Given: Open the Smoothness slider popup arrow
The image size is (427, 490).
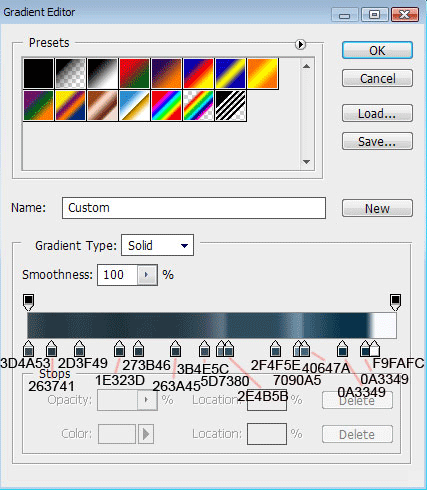Looking at the screenshot, I should [x=147, y=275].
